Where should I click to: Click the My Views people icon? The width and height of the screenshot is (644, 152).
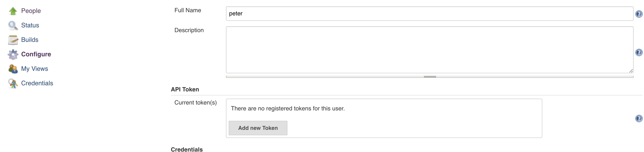pyautogui.click(x=13, y=69)
